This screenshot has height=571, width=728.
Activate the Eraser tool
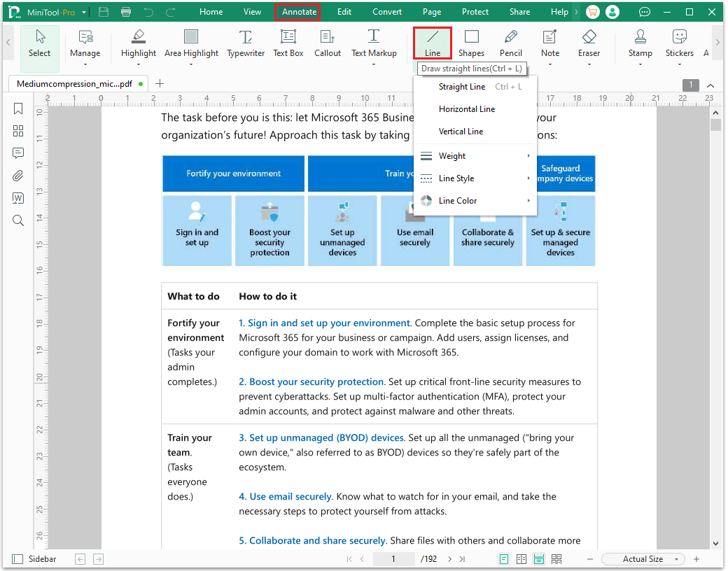(589, 43)
